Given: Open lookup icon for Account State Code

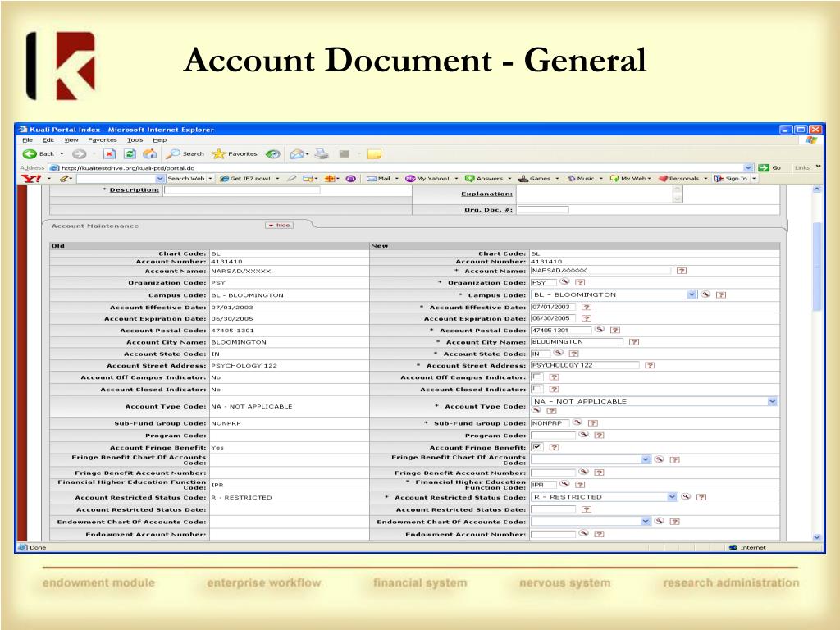Looking at the screenshot, I should [x=558, y=353].
